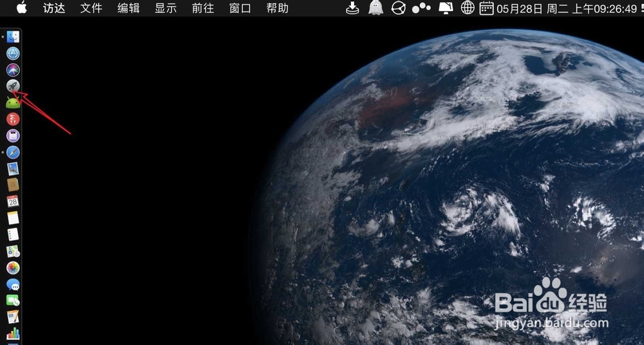The width and height of the screenshot is (644, 345).
Task: Open the red round app icon in Dock
Action: (x=13, y=119)
